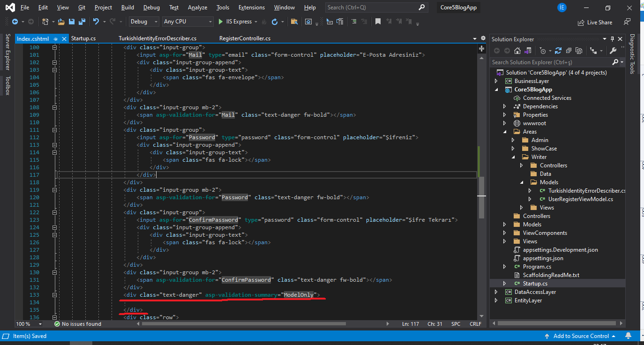Click the Undo arrow icon
This screenshot has width=644, height=345.
[96, 22]
